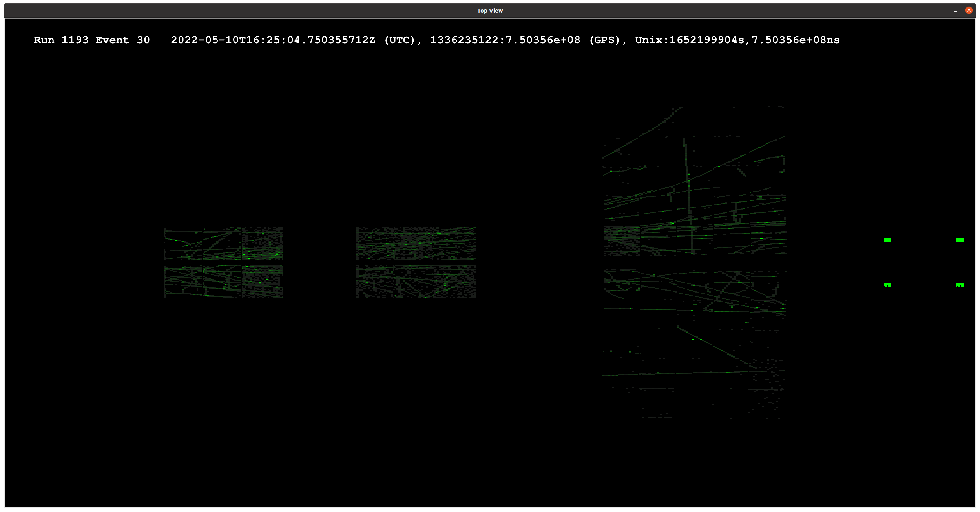Screen dimensions: 980x512
Task: Select the middle lower detector hit panel
Action: pos(416,282)
